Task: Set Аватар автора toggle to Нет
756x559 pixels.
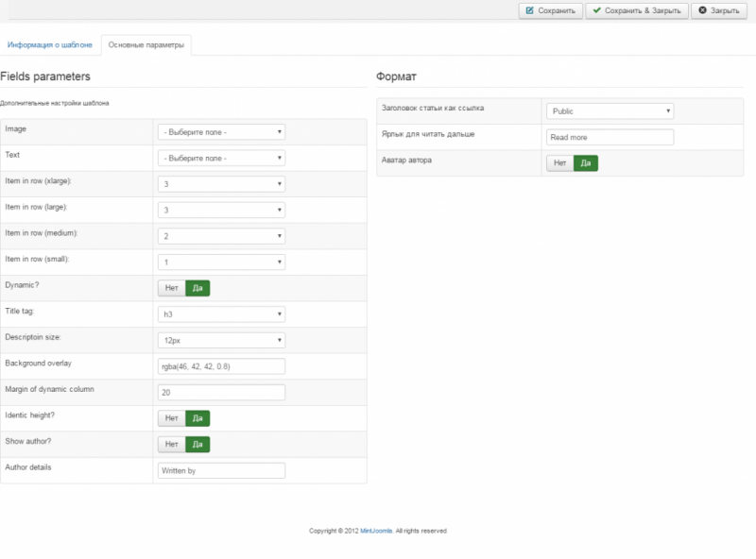Action: click(559, 163)
